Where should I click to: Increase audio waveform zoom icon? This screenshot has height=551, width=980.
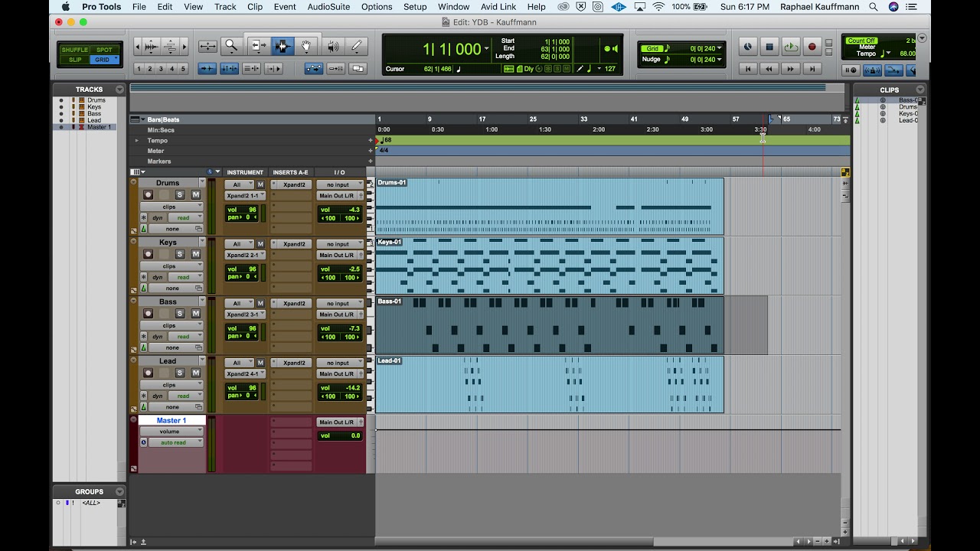[152, 47]
